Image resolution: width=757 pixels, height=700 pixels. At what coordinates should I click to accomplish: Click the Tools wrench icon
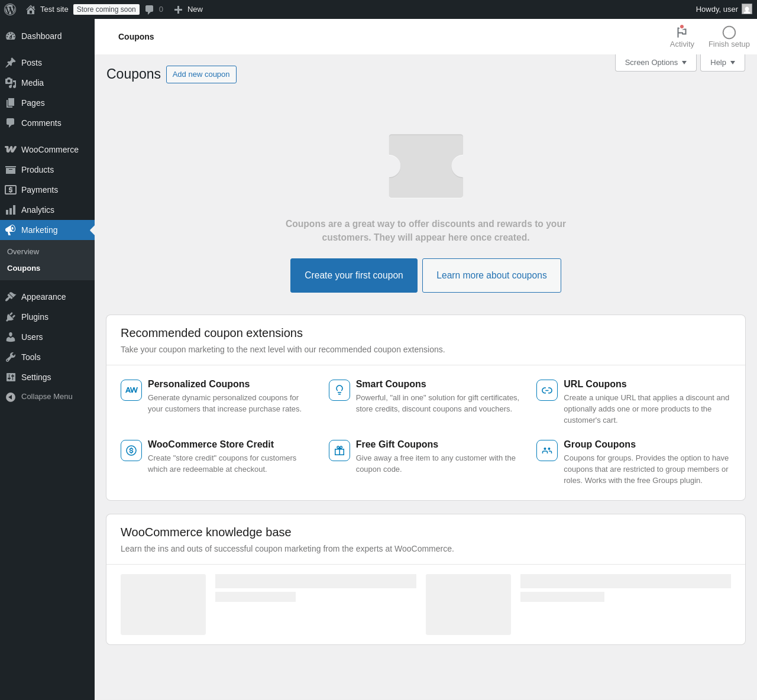pos(11,357)
